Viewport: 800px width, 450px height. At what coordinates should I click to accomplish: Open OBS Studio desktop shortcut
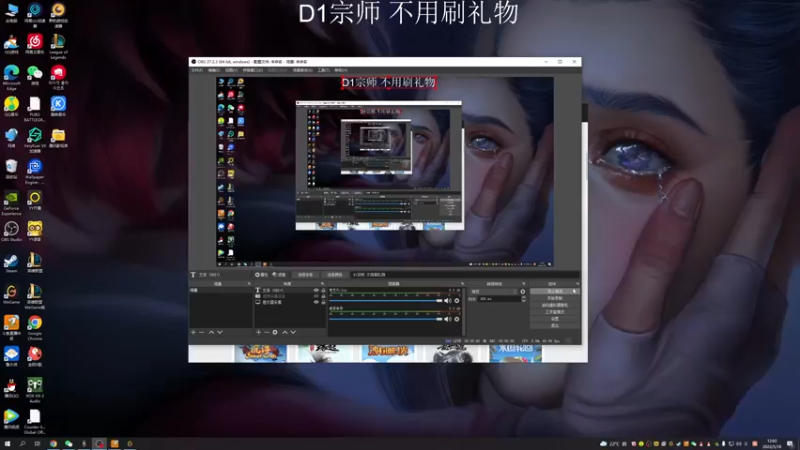click(11, 232)
